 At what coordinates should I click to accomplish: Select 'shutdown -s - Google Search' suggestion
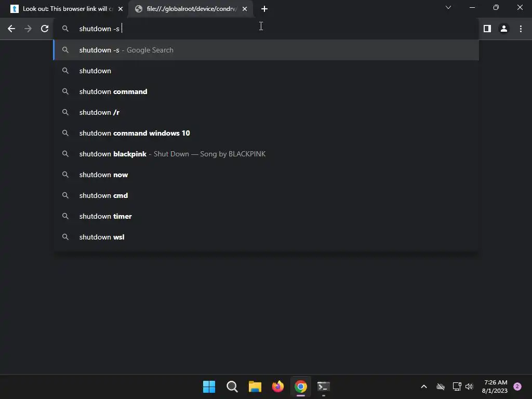coord(266,50)
